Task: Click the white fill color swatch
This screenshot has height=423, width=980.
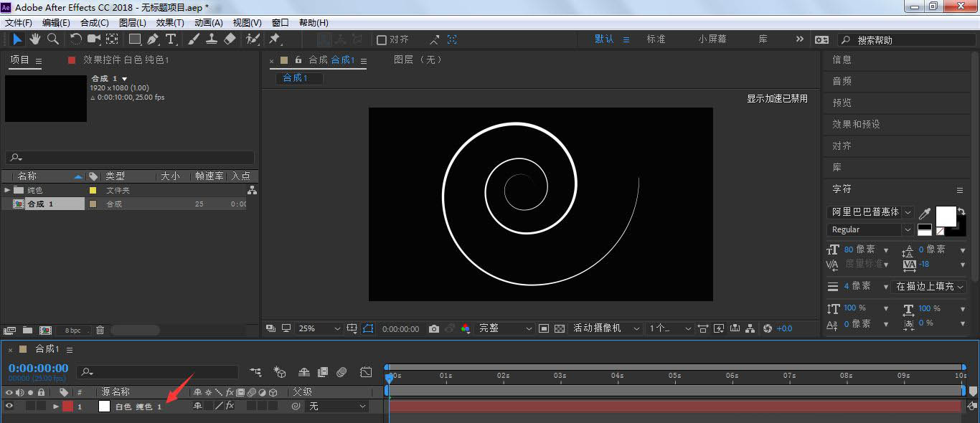Action: (x=945, y=216)
